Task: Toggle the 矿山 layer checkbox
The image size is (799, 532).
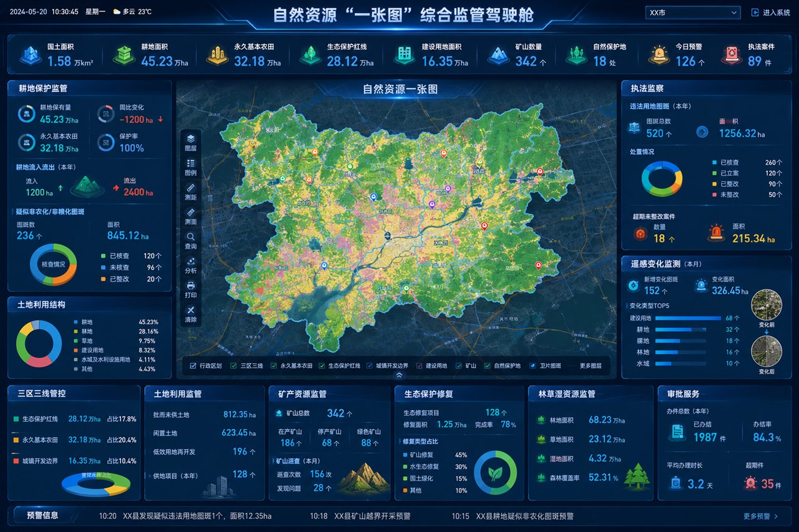Action: [x=459, y=365]
